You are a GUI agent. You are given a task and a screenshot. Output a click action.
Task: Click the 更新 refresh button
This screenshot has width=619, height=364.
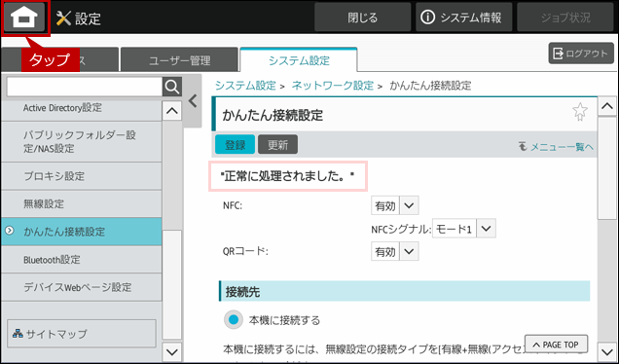tap(278, 145)
